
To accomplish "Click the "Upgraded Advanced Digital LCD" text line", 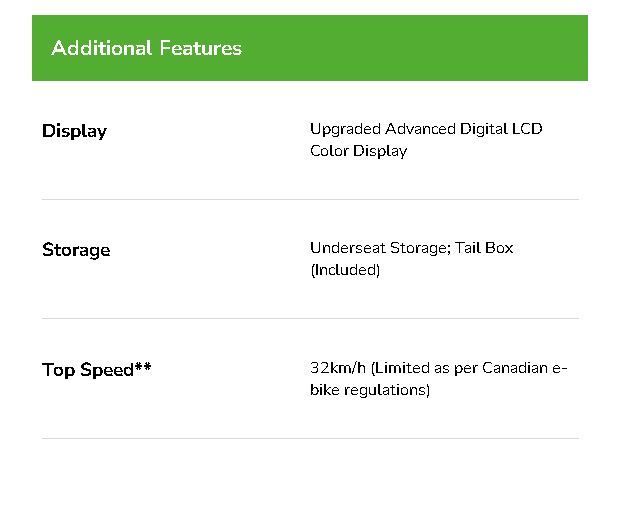I will coord(426,129).
